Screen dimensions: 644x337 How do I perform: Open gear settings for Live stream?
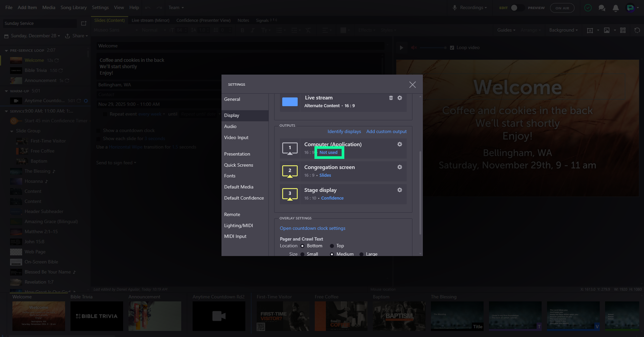click(400, 98)
